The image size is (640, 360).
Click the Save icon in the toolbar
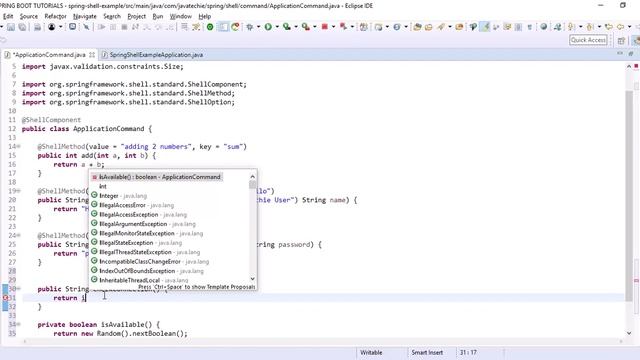(11, 27)
